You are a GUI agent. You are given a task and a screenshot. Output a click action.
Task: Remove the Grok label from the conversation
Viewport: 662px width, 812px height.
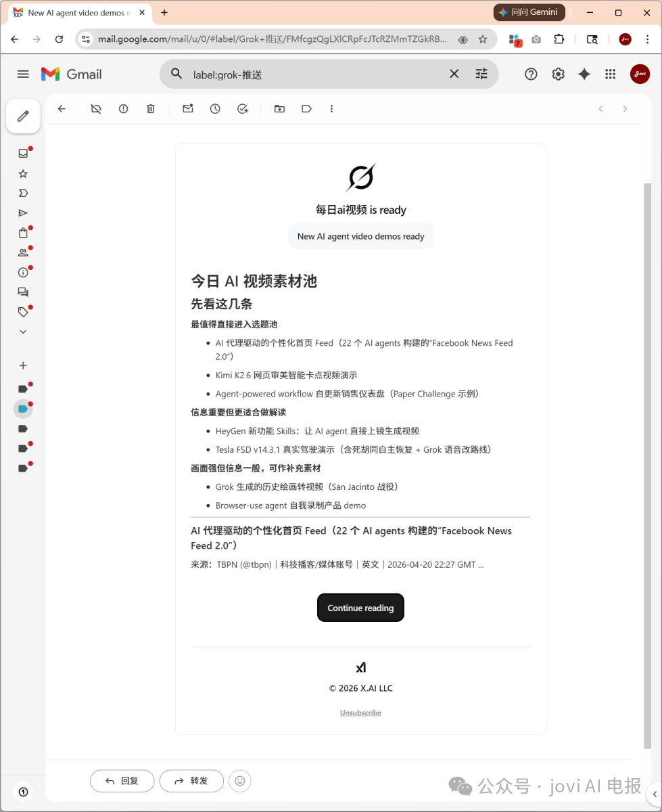click(x=96, y=109)
